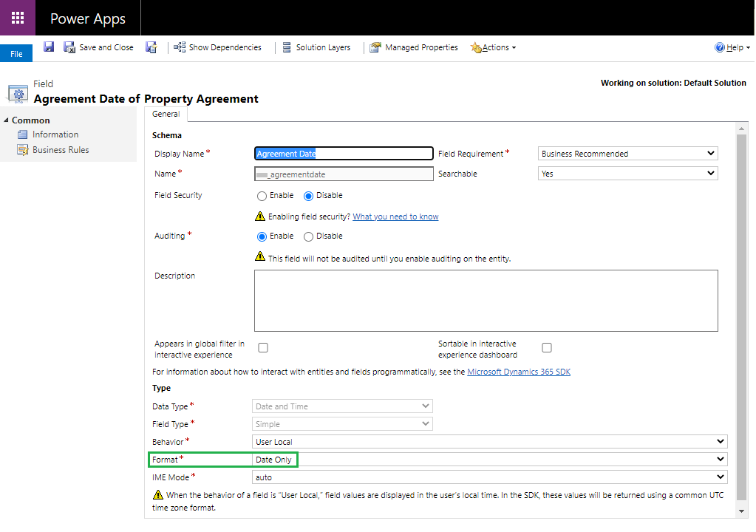Expand the Format dropdown showing Date Only
Screen dimensions: 756x532
click(x=489, y=460)
